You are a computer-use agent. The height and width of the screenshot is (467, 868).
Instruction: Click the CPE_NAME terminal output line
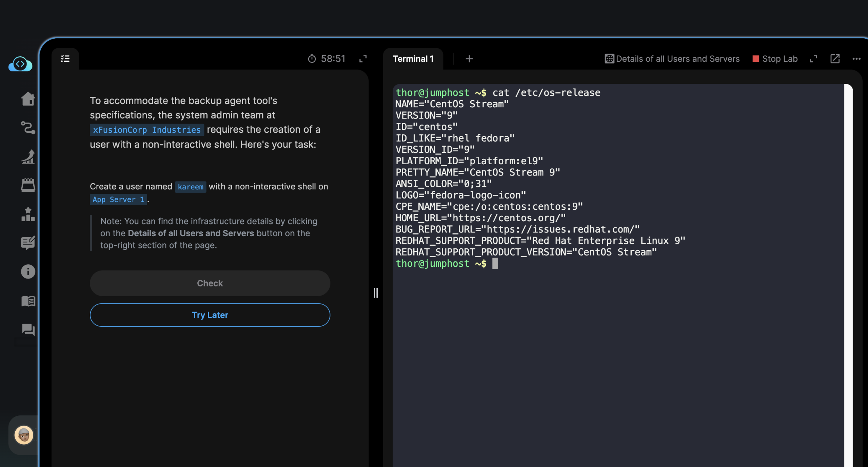(x=489, y=207)
